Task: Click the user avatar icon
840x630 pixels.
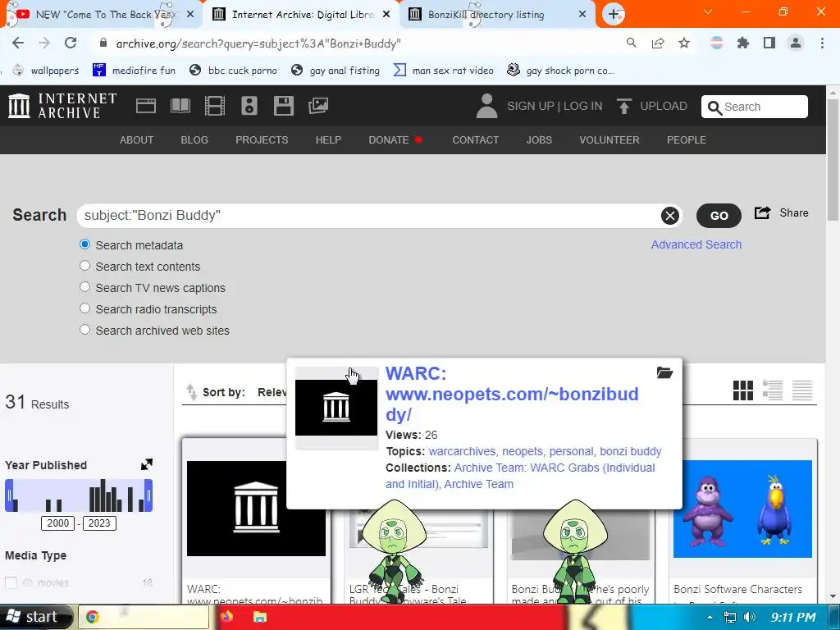Action: click(x=486, y=106)
